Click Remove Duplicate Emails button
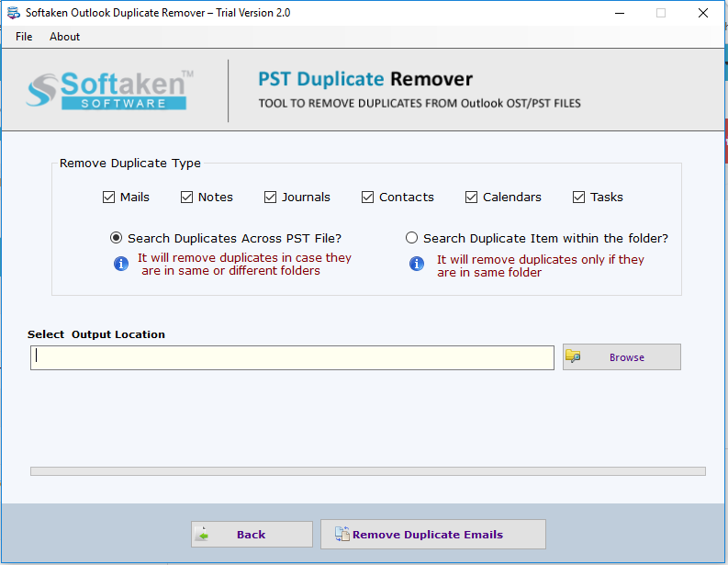Image resolution: width=728 pixels, height=565 pixels. (433, 535)
